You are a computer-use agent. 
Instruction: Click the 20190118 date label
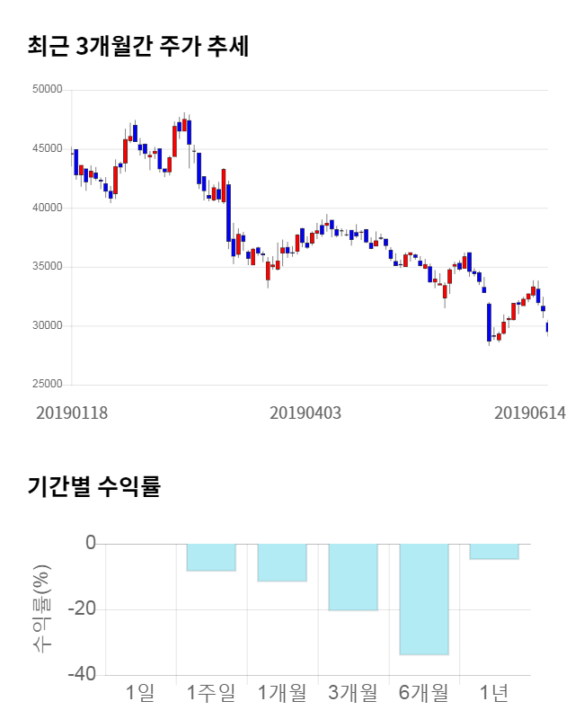coord(72,413)
